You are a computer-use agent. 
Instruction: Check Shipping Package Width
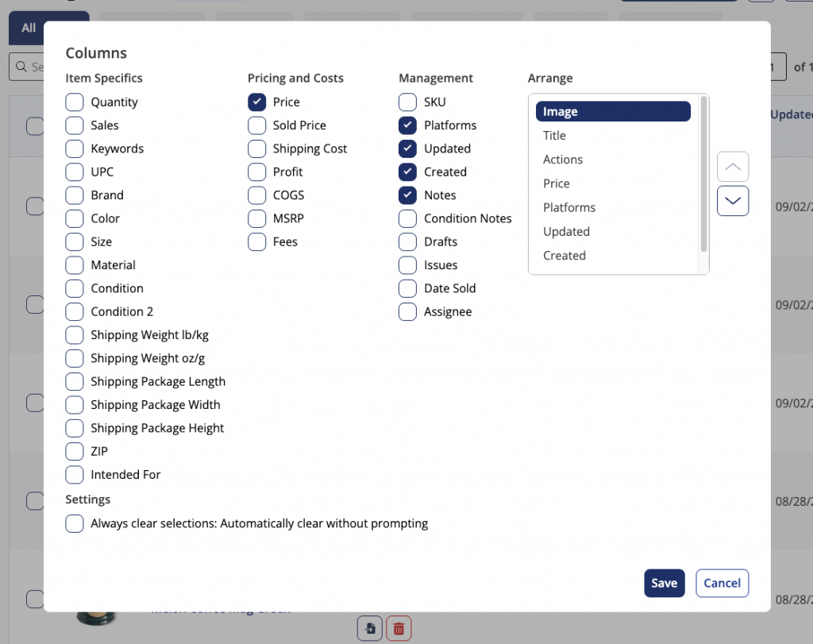coord(75,405)
